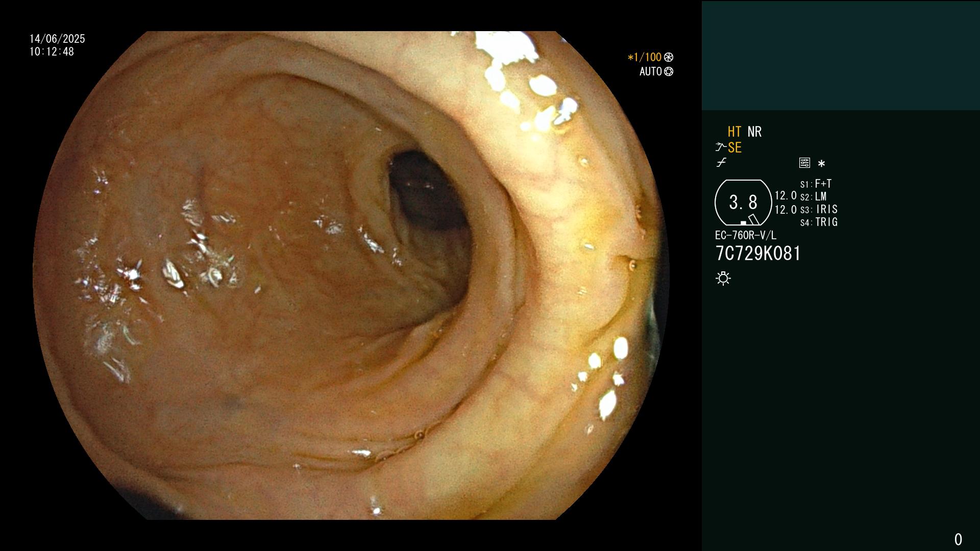Image resolution: width=980 pixels, height=551 pixels.
Task: Click the empty teal panel at top right
Action: [x=841, y=55]
